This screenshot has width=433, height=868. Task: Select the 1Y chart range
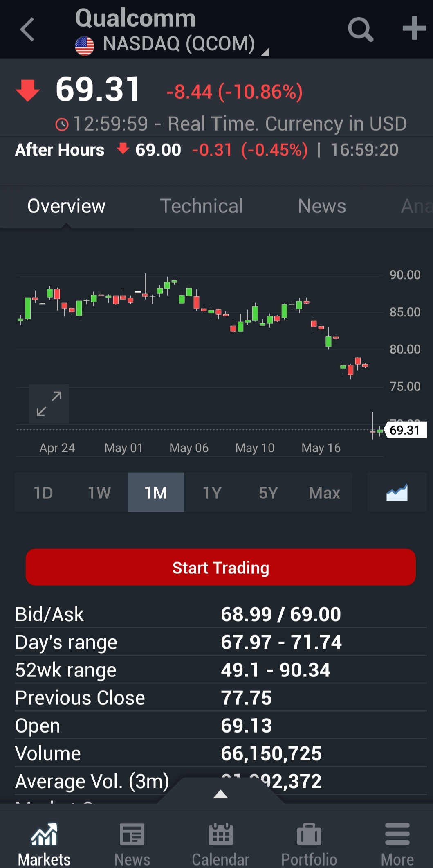click(212, 493)
